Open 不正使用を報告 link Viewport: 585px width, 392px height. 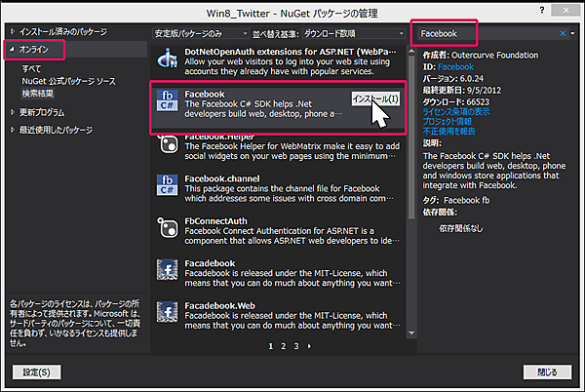[448, 131]
